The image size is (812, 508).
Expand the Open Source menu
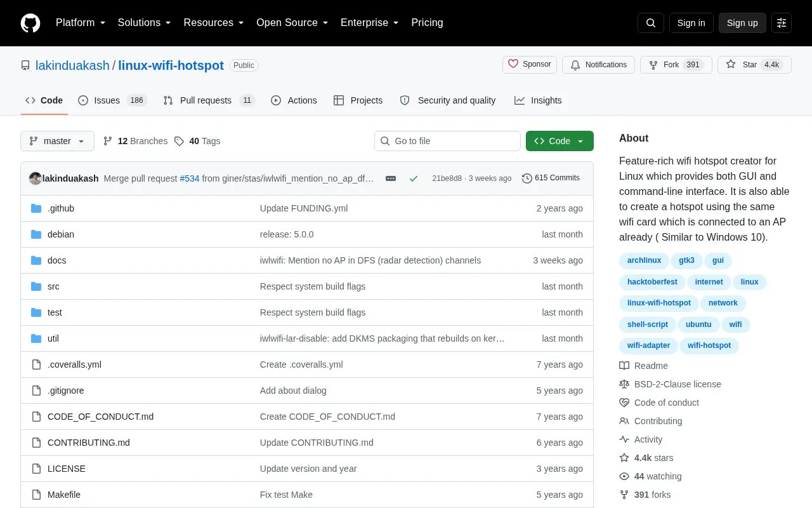[292, 23]
